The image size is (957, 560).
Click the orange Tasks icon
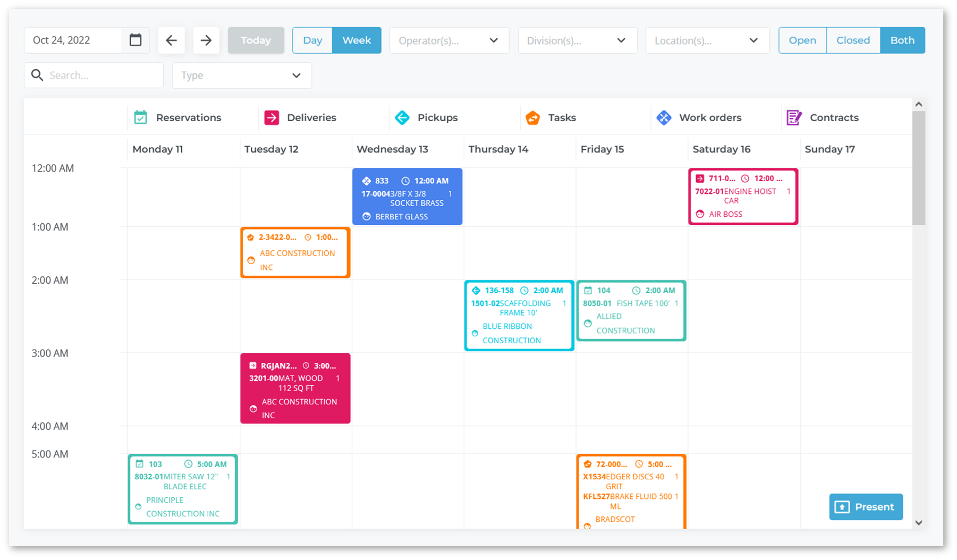[x=532, y=117]
